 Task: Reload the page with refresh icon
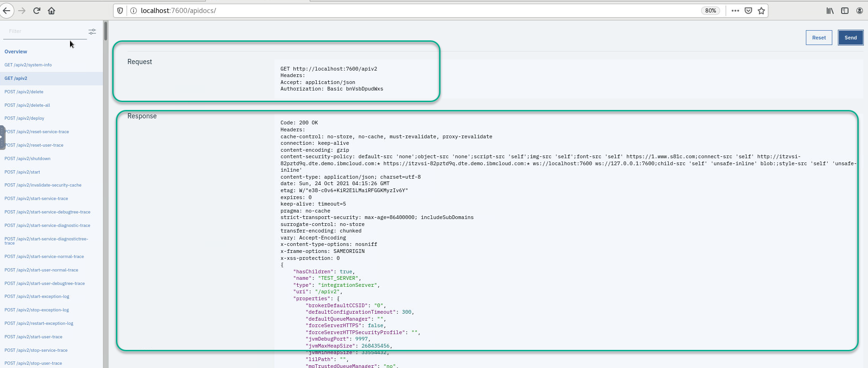[x=37, y=11]
